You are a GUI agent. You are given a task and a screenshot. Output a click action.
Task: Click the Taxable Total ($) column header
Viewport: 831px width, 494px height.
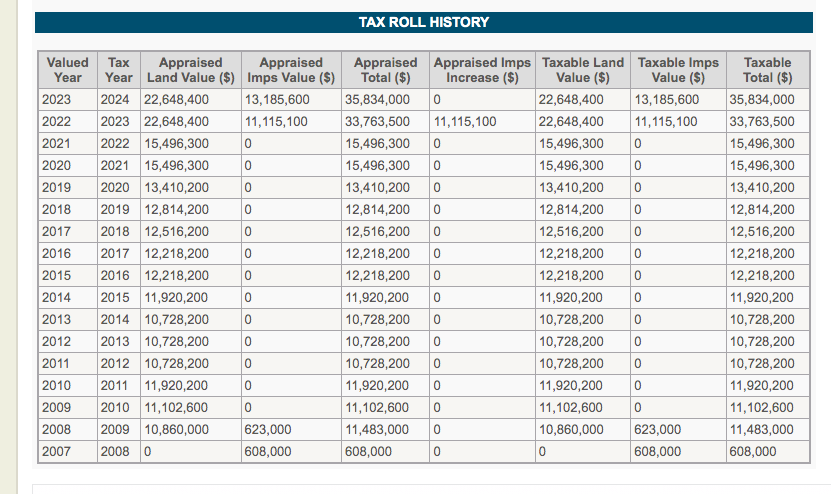[x=767, y=70]
